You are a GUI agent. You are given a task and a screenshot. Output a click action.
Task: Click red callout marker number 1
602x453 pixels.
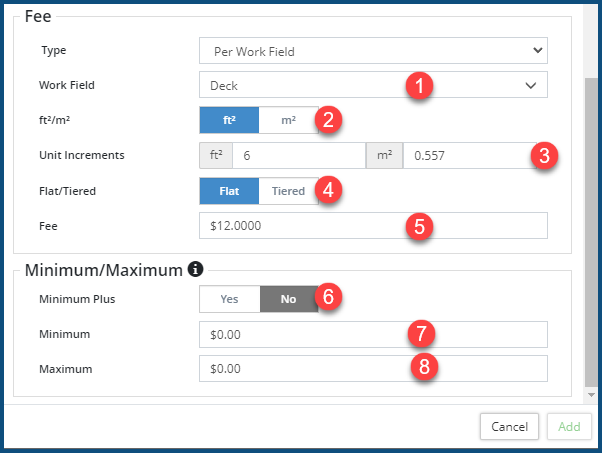421,86
